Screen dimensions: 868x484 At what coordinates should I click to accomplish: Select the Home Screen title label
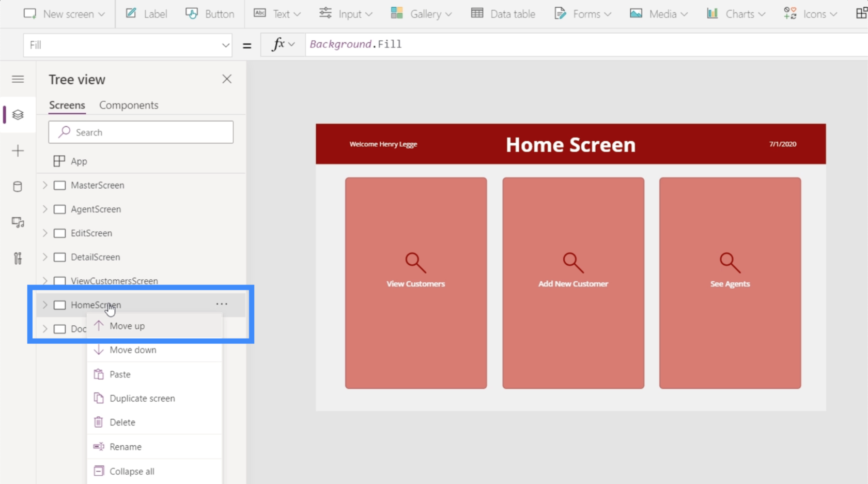tap(571, 145)
